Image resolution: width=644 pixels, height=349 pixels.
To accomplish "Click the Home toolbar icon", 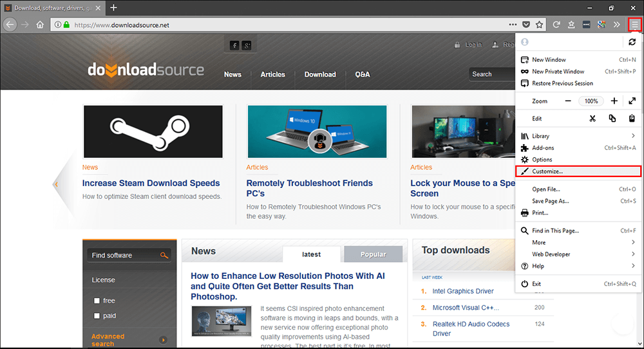I will tap(40, 24).
